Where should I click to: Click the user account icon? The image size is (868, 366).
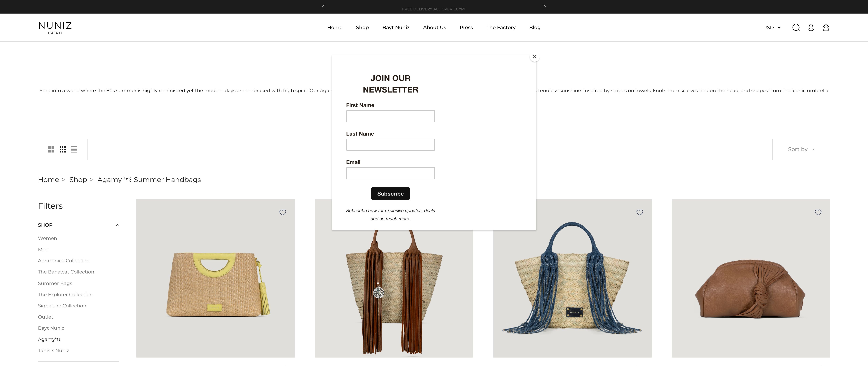pyautogui.click(x=811, y=28)
